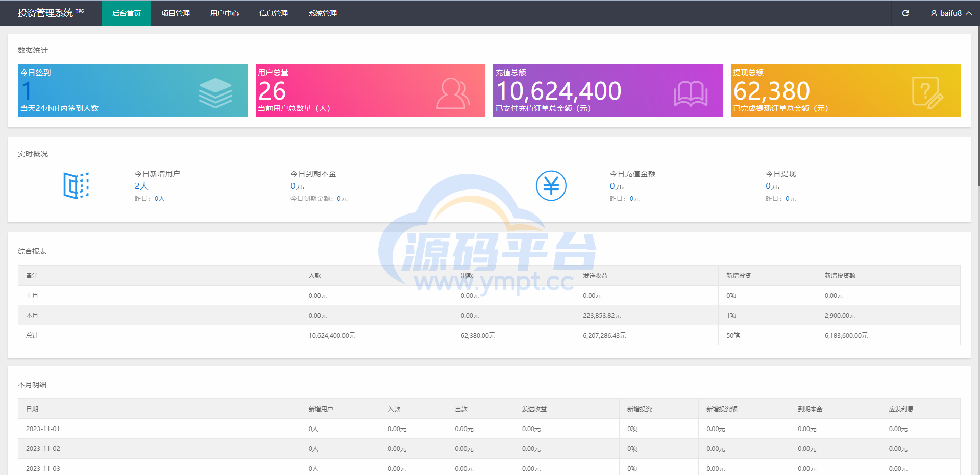Click the 今日充值金额 value 0元

click(617, 186)
